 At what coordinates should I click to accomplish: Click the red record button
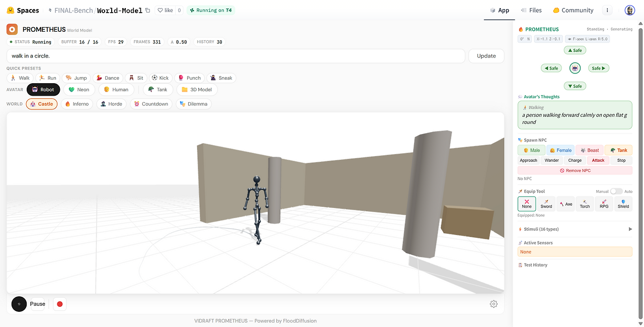pyautogui.click(x=60, y=304)
